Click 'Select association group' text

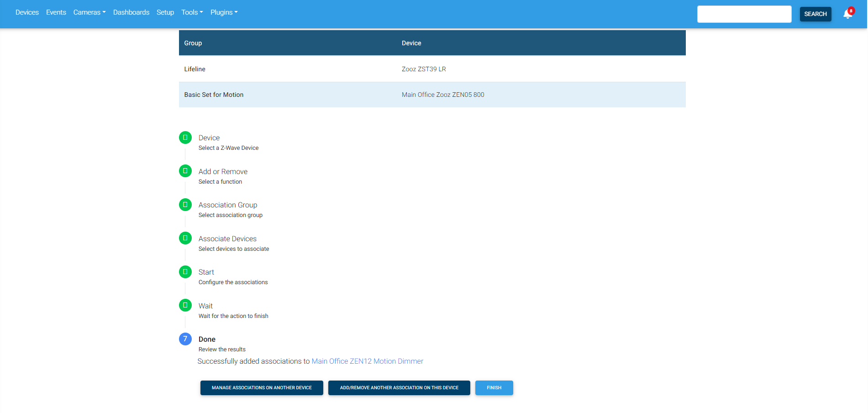231,215
